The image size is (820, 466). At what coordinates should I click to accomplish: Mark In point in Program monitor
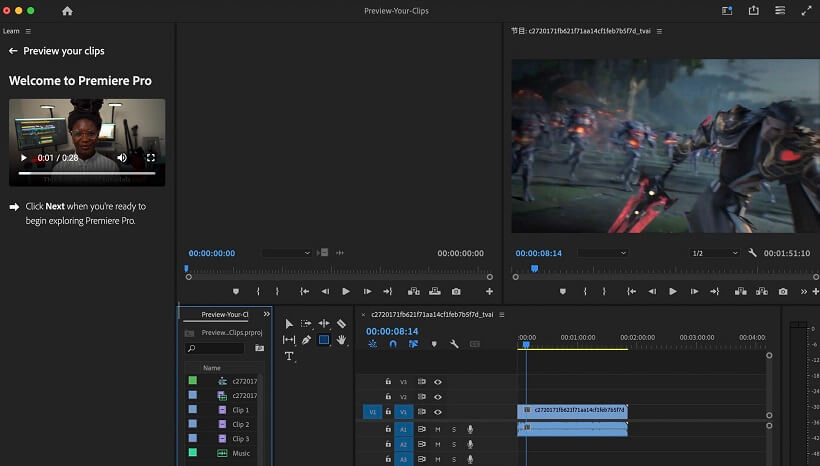pos(585,291)
